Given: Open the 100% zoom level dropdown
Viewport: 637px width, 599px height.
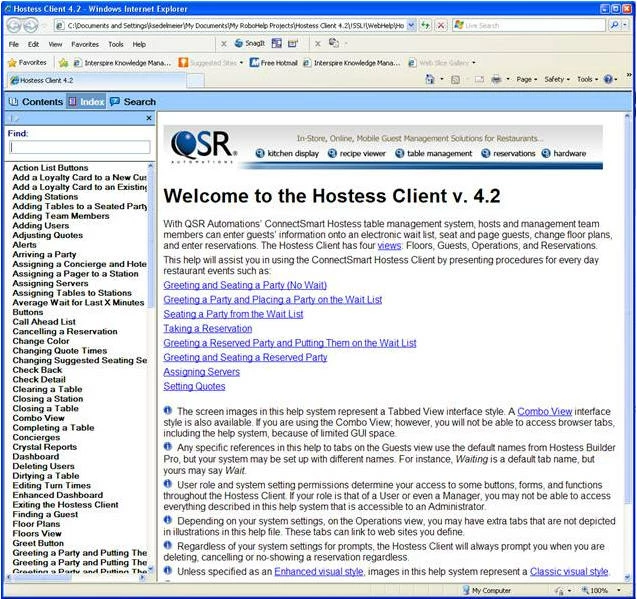Looking at the screenshot, I should coord(619,590).
